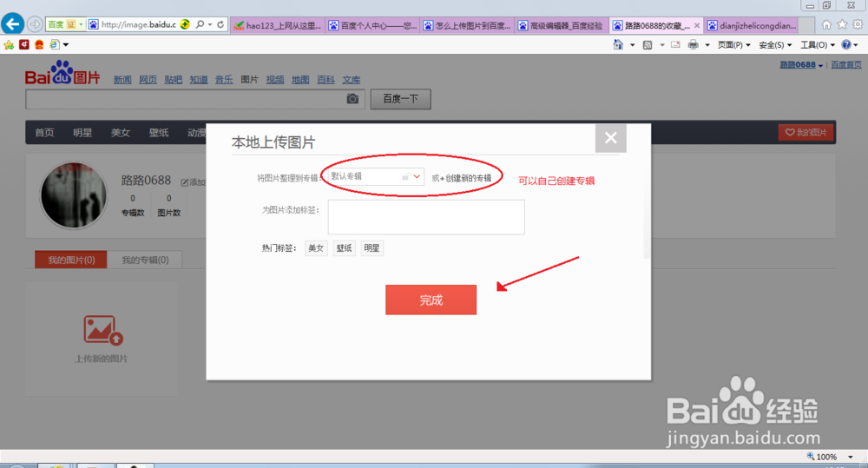This screenshot has height=468, width=868.
Task: Click the favorites star with green arrow
Action: tap(9, 45)
